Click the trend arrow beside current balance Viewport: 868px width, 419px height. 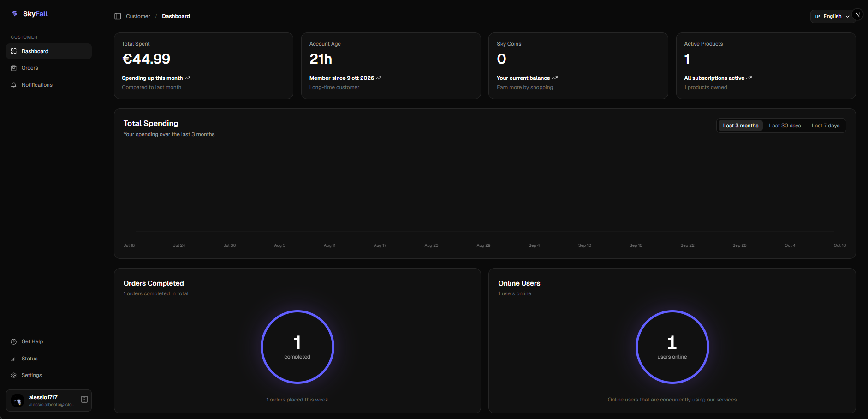pyautogui.click(x=555, y=78)
